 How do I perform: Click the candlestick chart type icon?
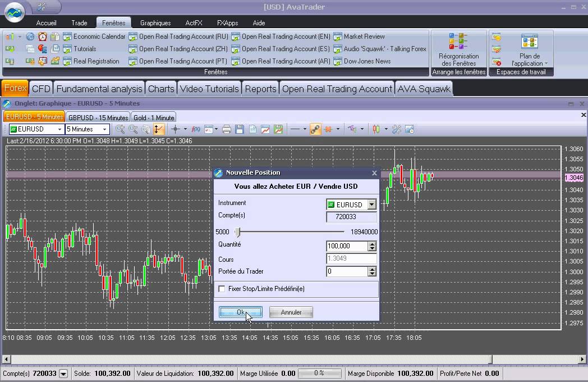[x=376, y=129]
